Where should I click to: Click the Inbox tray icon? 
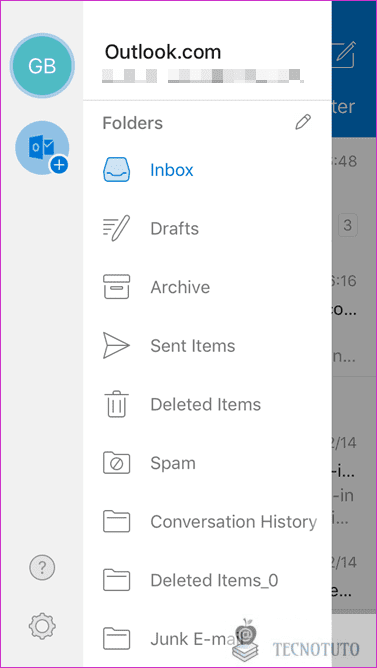[116, 170]
